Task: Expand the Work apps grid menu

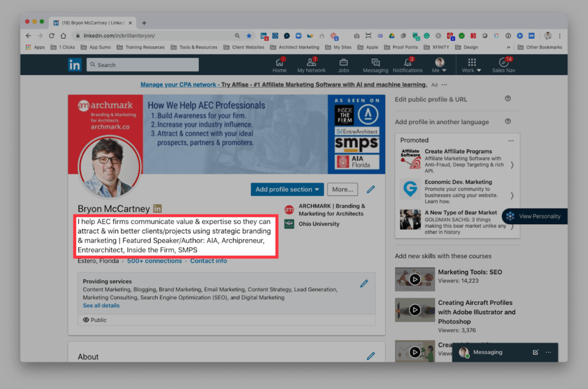Action: tap(472, 65)
